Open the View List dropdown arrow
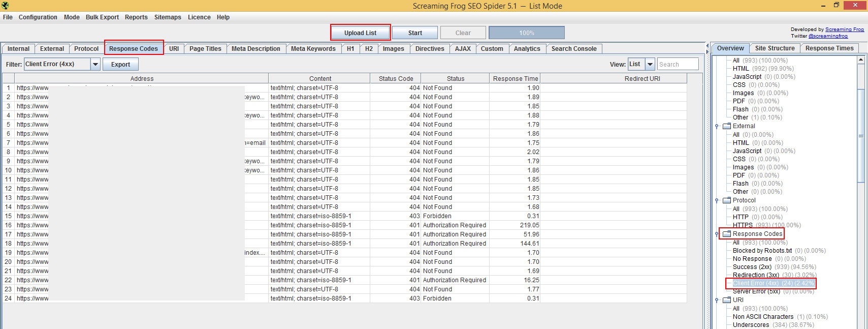 pos(650,64)
